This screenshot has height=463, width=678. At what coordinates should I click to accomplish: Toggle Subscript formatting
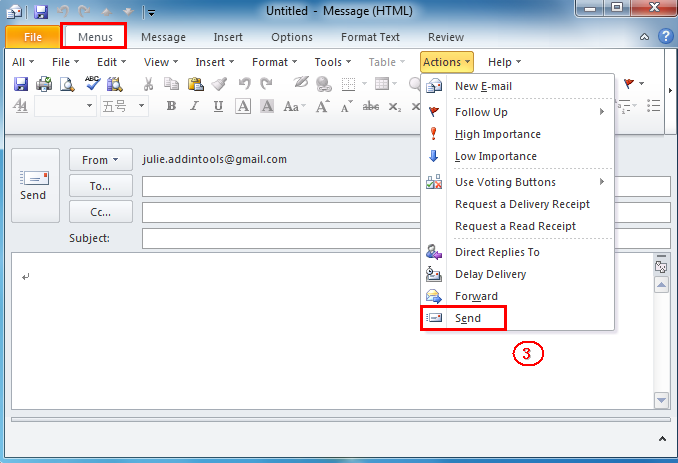pos(395,107)
